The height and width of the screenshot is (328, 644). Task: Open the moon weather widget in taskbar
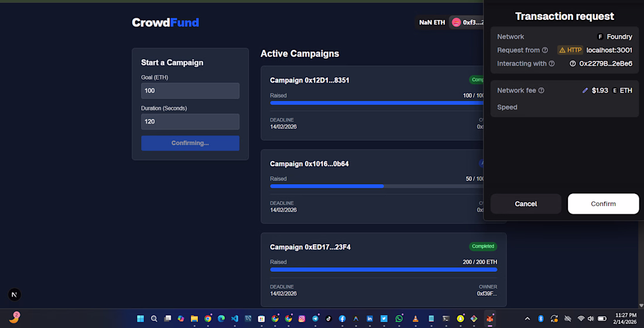click(x=15, y=317)
